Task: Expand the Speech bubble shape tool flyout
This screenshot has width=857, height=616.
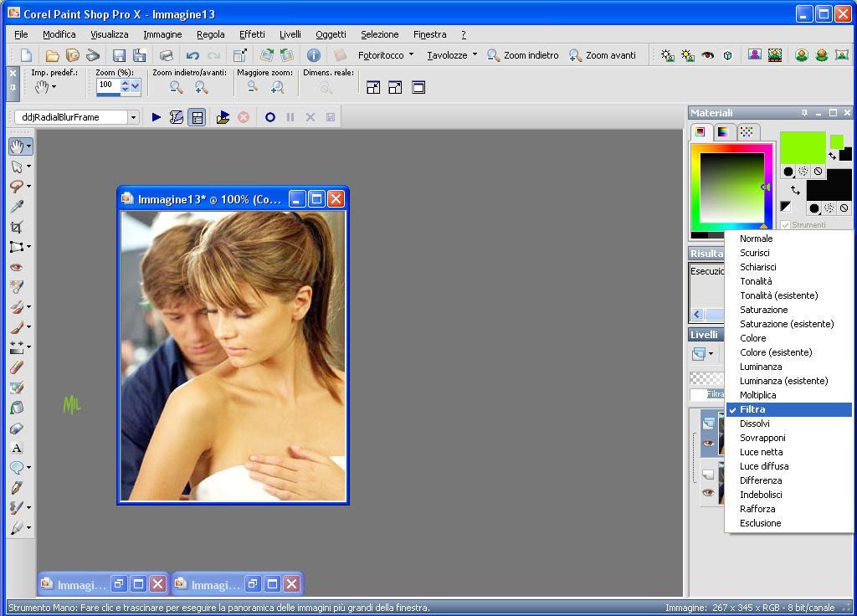Action: [x=29, y=468]
